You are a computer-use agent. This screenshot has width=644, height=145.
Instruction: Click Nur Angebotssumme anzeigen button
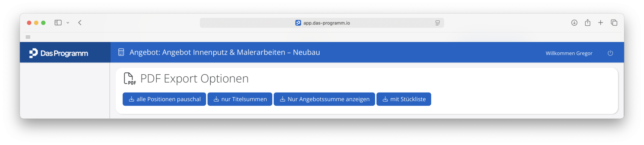click(324, 99)
